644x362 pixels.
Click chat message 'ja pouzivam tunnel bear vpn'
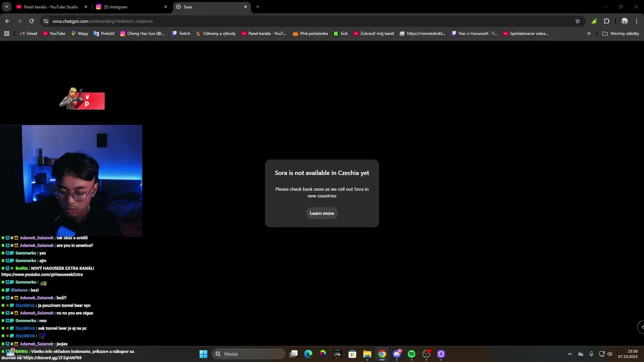64,305
